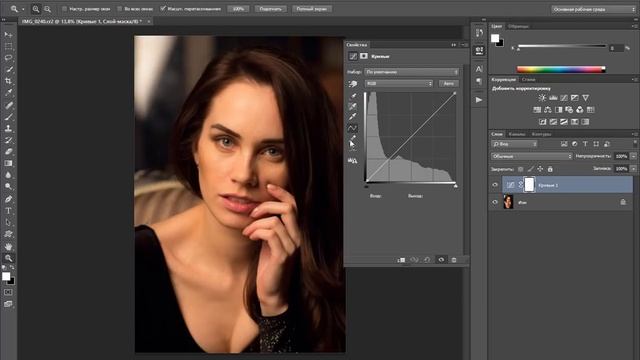
Task: Select the Dodge tool in the toolbox
Action: 8,187
